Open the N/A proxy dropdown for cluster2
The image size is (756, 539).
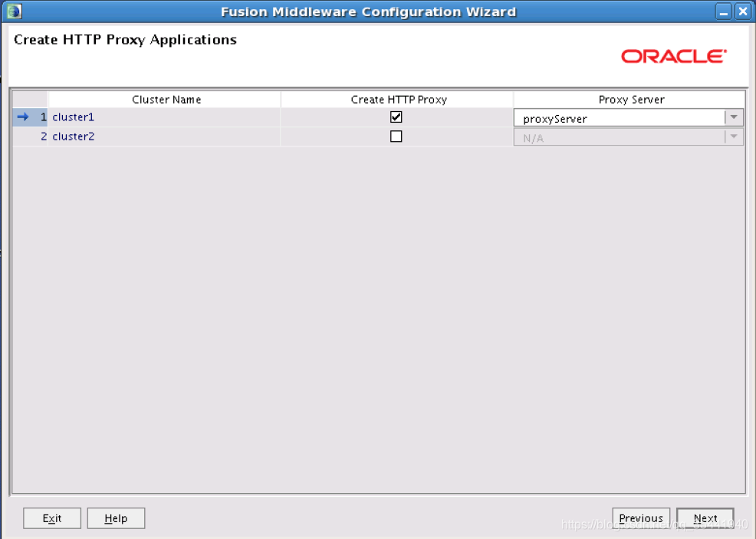click(733, 137)
